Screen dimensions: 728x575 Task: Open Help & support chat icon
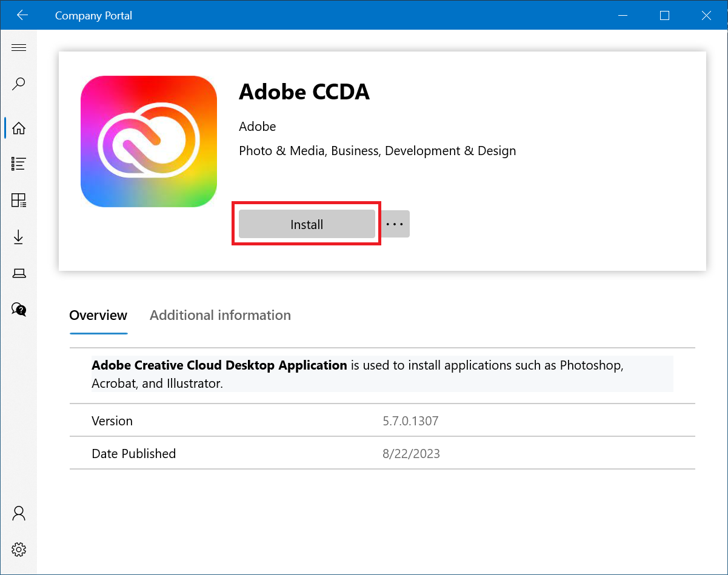[x=19, y=310]
